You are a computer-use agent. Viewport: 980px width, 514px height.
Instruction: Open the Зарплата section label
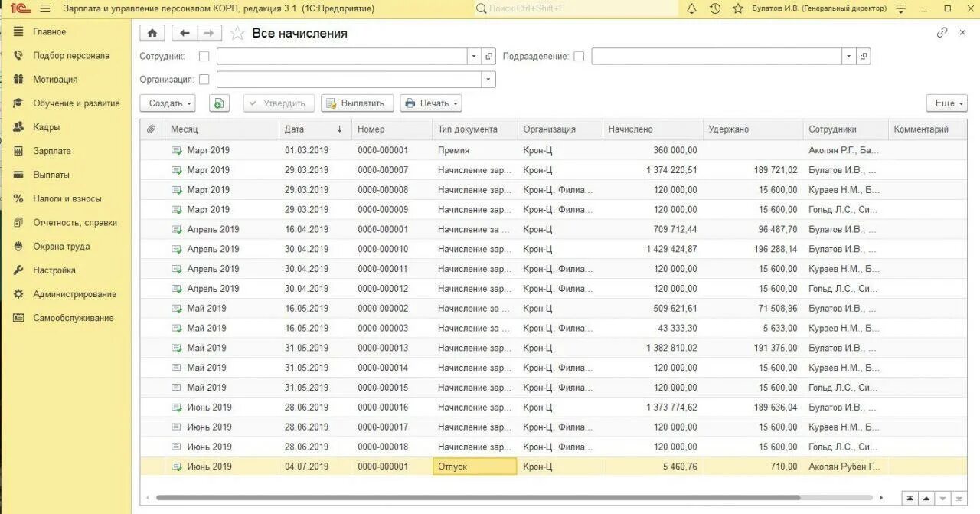52,151
